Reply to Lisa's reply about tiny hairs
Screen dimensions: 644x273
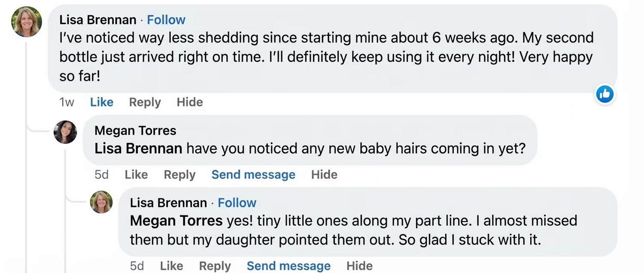click(x=215, y=266)
